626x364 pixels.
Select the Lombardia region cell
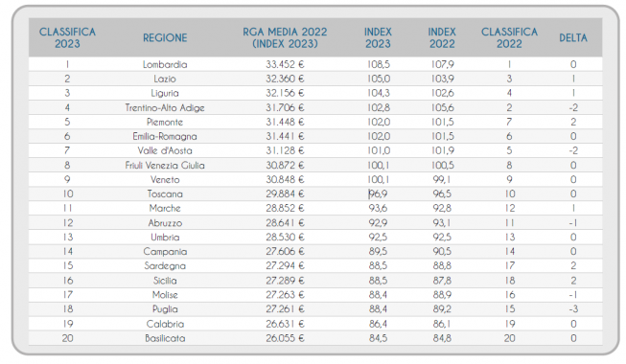click(165, 64)
